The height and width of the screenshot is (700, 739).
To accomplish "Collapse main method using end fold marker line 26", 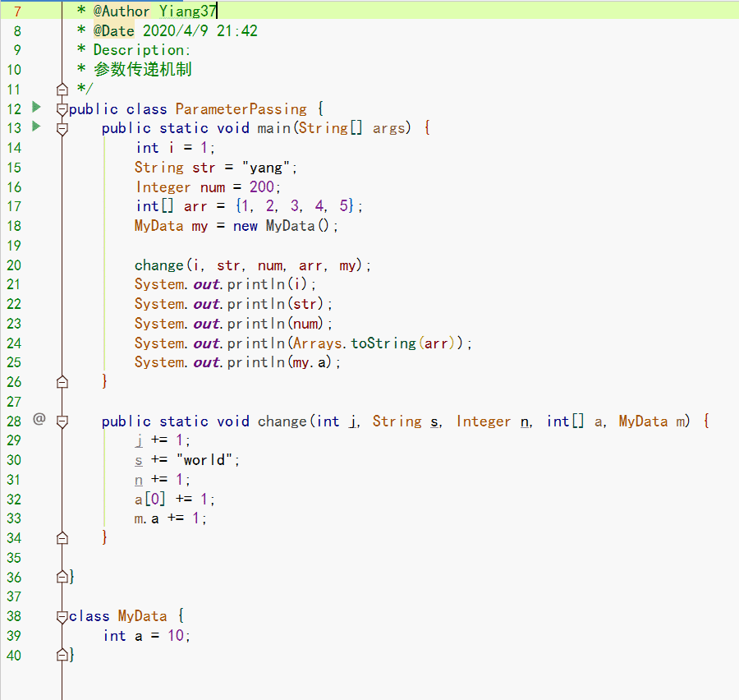I will [x=62, y=381].
